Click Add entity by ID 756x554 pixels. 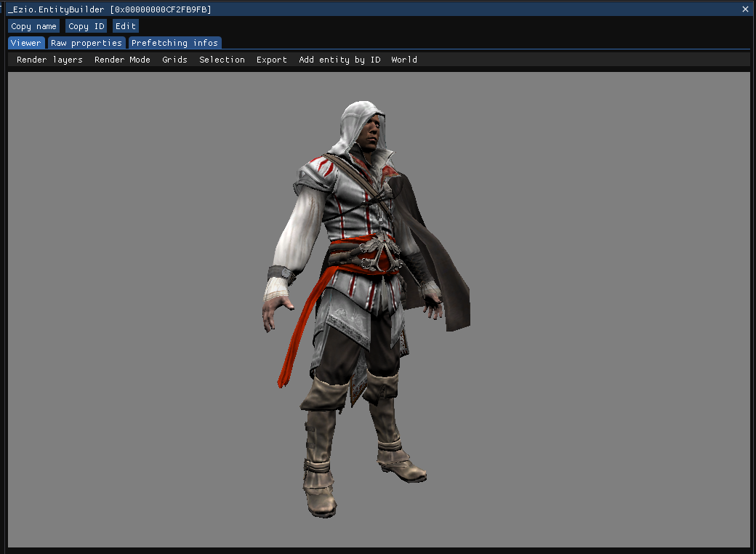pos(339,60)
